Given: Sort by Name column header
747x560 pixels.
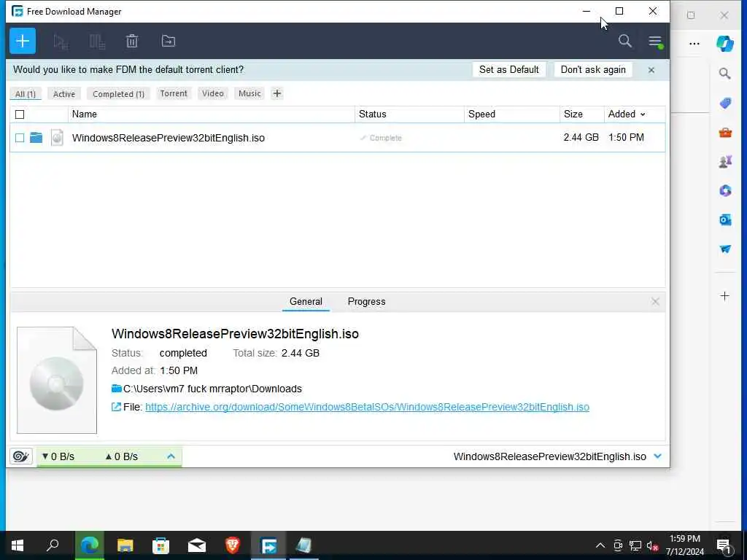Looking at the screenshot, I should click(85, 114).
